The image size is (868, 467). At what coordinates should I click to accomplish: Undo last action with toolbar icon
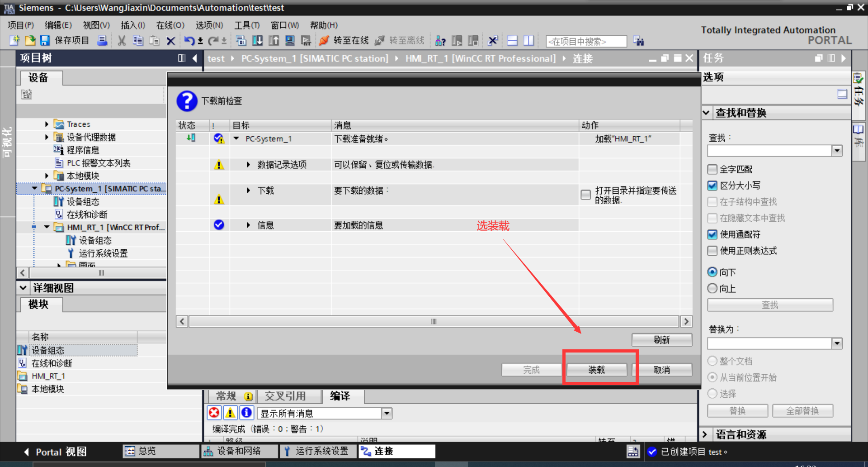coord(189,41)
